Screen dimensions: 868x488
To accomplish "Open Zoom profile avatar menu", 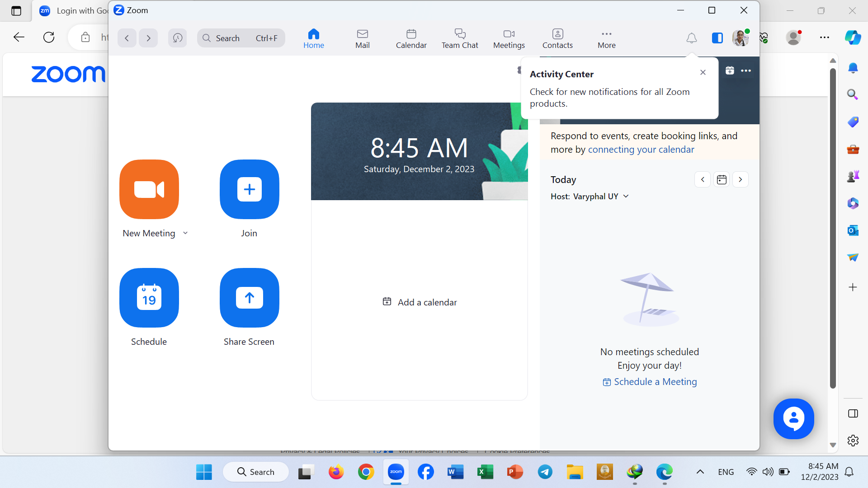I will (741, 38).
